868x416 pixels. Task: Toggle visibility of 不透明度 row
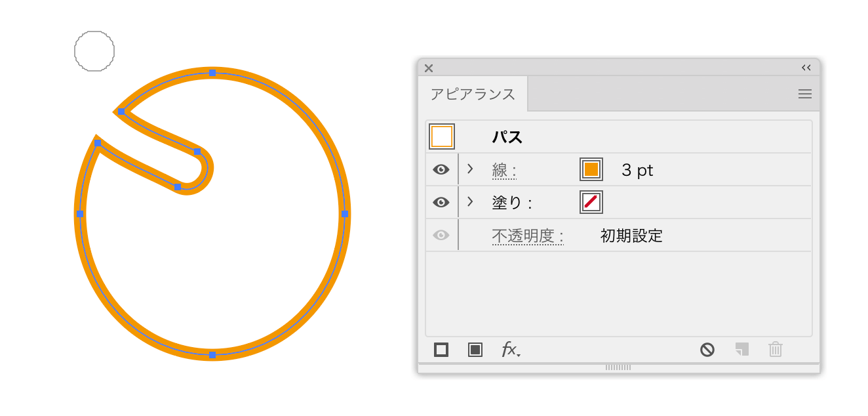pos(441,234)
